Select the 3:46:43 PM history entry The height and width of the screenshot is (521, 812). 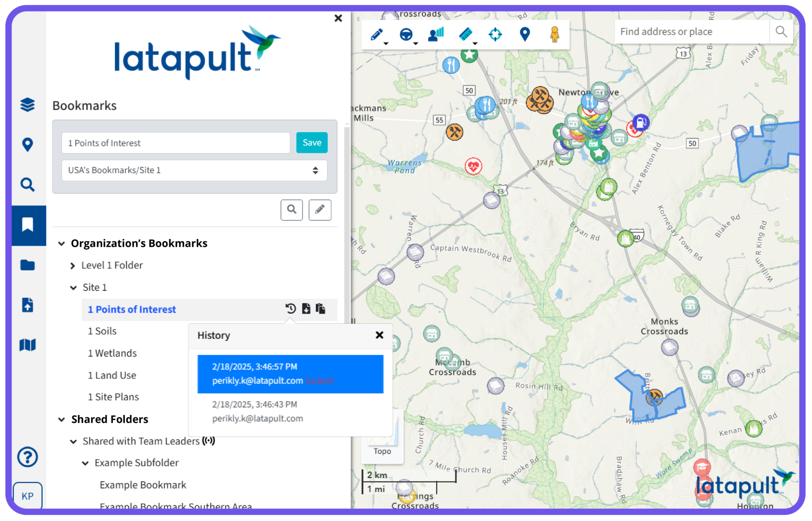(290, 411)
